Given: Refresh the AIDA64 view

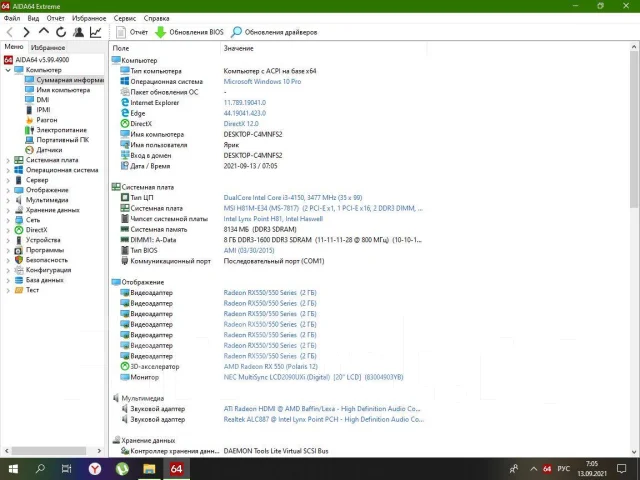Looking at the screenshot, I should point(61,32).
